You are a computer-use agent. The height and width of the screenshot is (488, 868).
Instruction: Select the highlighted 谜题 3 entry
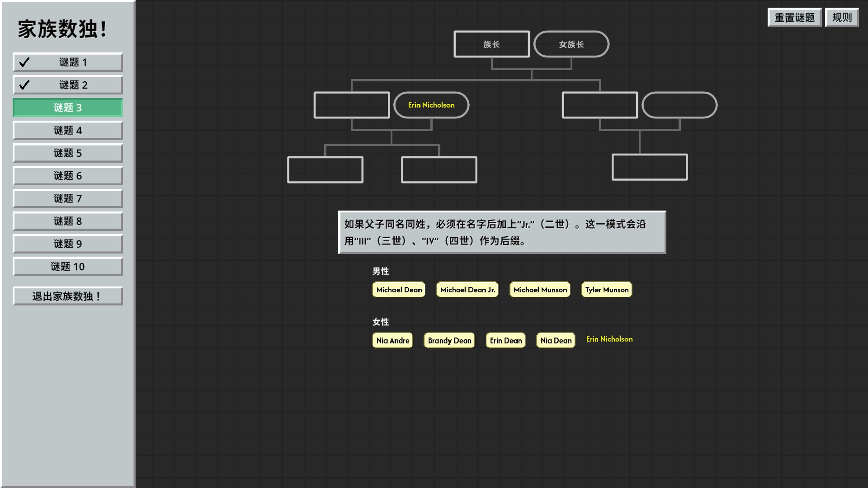pyautogui.click(x=68, y=108)
